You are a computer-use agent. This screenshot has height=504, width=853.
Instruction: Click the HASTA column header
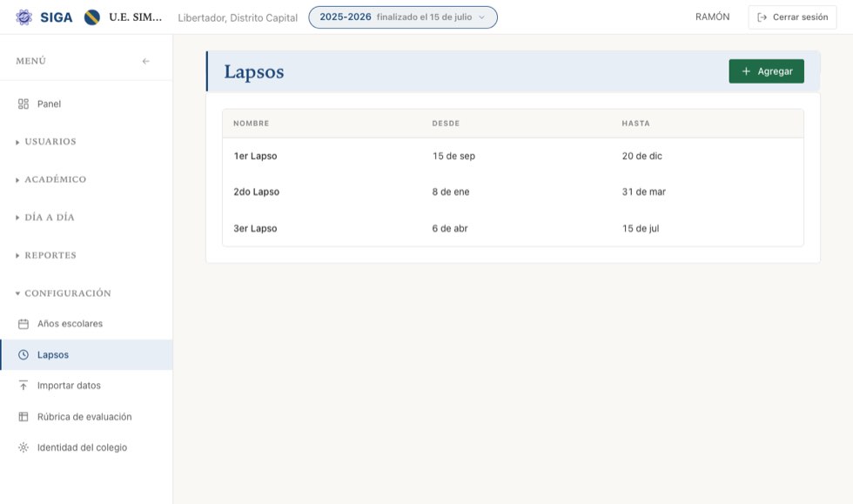[635, 124]
